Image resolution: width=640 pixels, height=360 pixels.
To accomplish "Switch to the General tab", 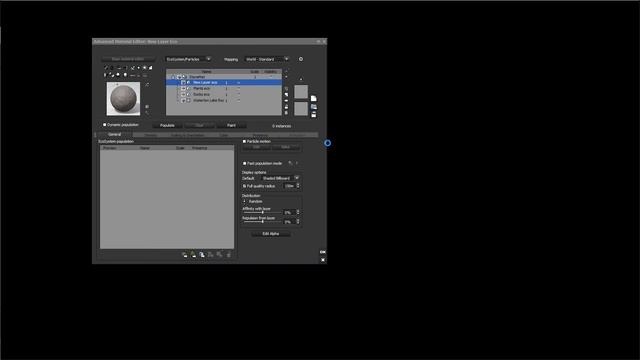I will (x=115, y=134).
